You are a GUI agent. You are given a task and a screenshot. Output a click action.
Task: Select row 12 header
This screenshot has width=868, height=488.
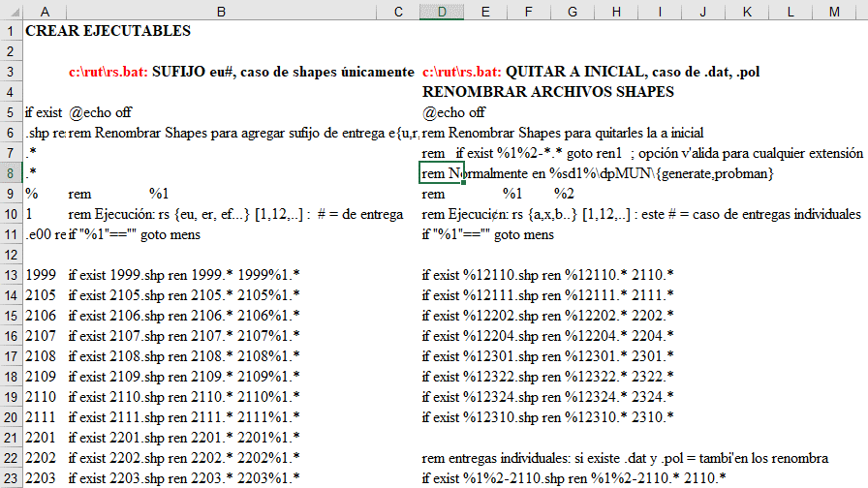[11, 255]
